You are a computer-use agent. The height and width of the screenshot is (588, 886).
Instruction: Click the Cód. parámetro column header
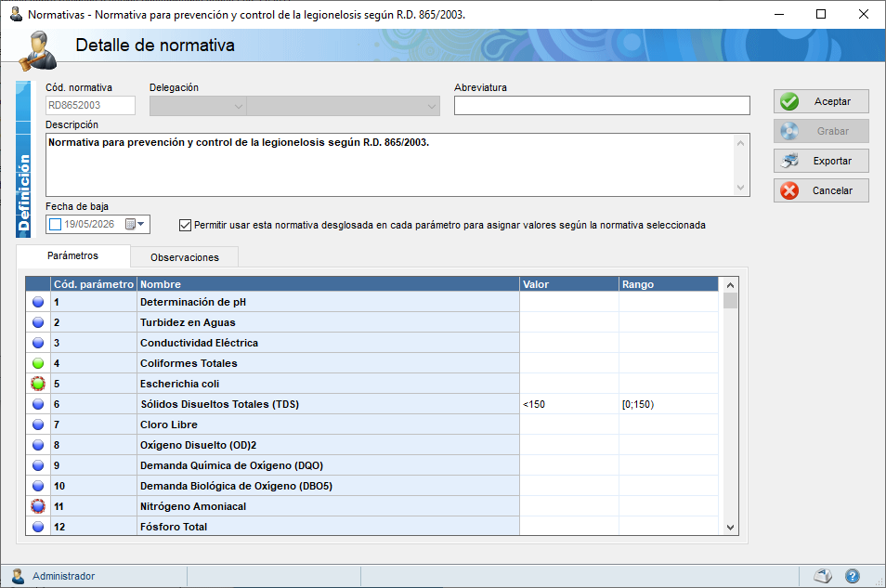94,284
